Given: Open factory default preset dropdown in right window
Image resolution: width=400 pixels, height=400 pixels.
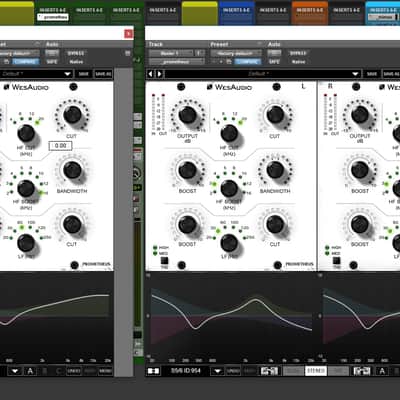Looking at the screenshot, I should 236,53.
